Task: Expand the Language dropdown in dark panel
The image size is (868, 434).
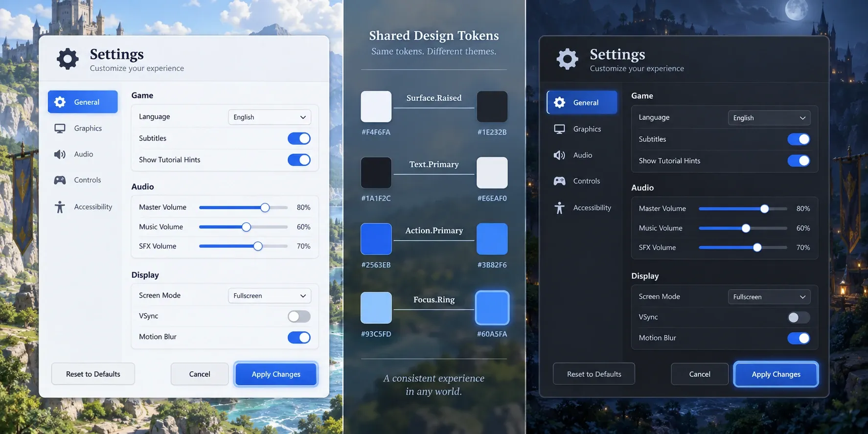Action: coord(769,118)
